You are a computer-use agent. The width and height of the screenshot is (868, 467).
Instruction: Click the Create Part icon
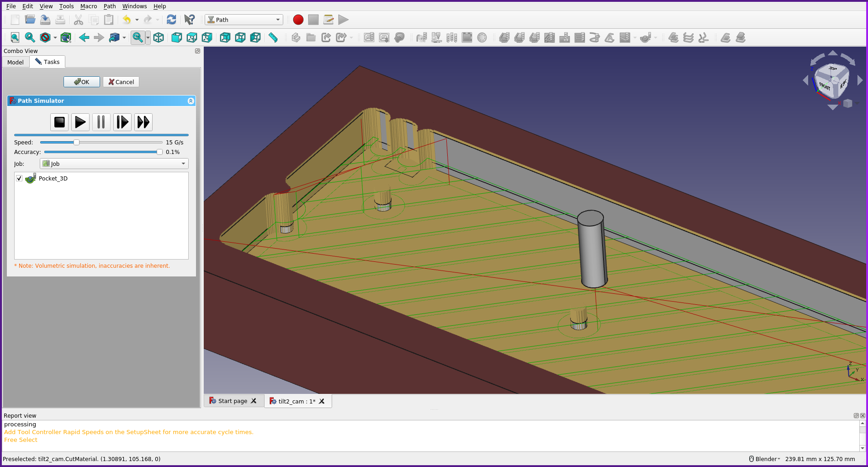pos(296,37)
